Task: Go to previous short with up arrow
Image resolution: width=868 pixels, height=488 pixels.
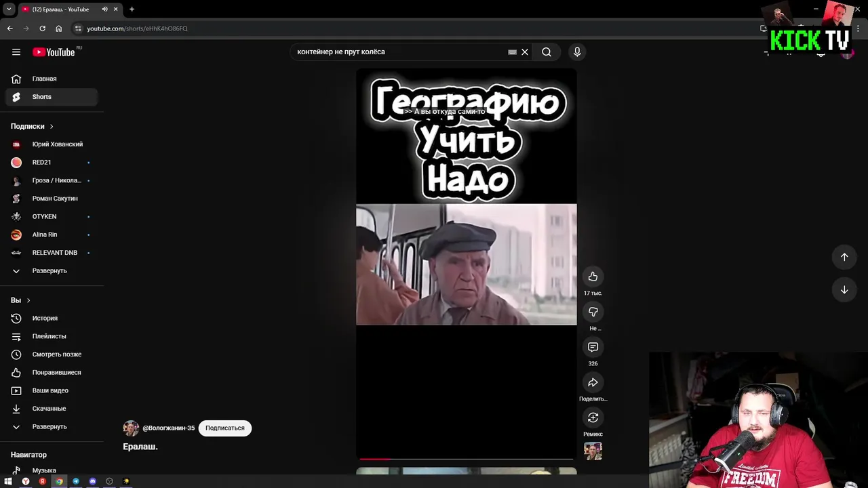Action: 844,257
